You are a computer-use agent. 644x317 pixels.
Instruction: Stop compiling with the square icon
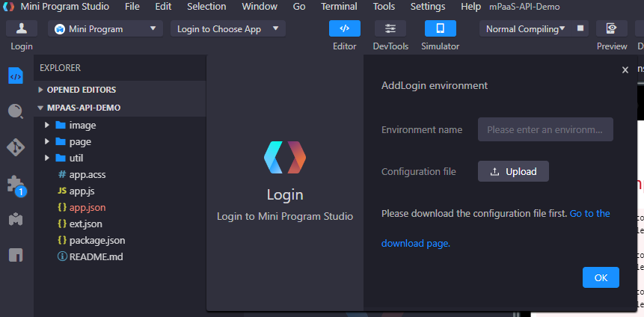[580, 28]
